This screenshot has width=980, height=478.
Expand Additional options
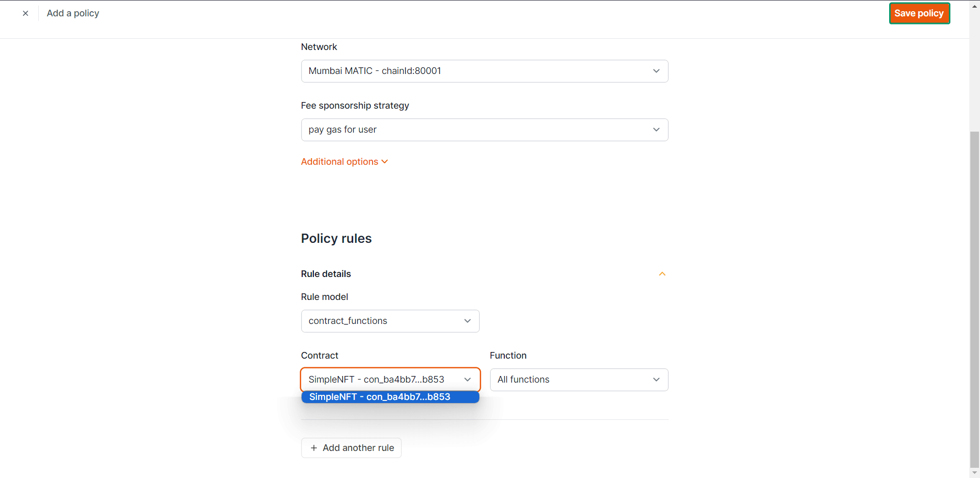coord(339,162)
